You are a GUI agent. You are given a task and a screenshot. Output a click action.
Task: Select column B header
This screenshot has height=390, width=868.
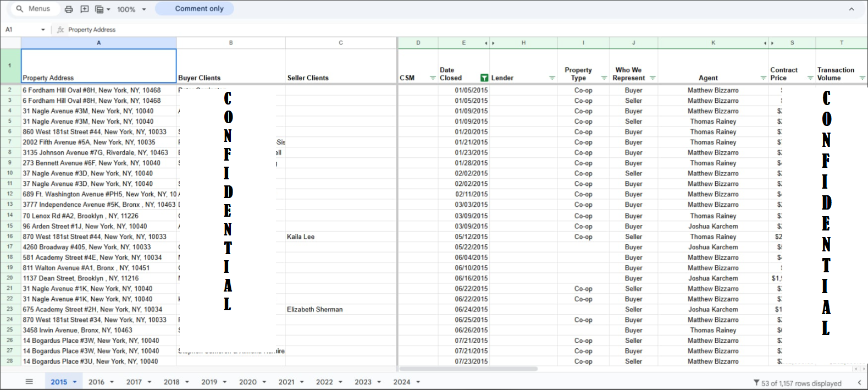click(231, 43)
